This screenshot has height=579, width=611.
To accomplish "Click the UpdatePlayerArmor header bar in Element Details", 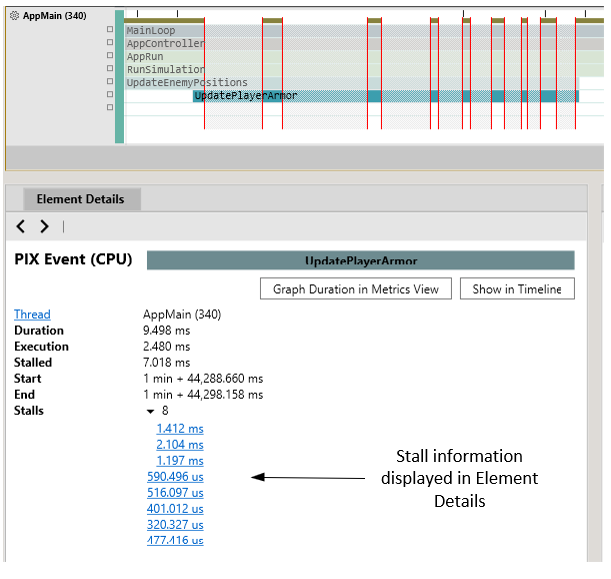I will coord(360,260).
